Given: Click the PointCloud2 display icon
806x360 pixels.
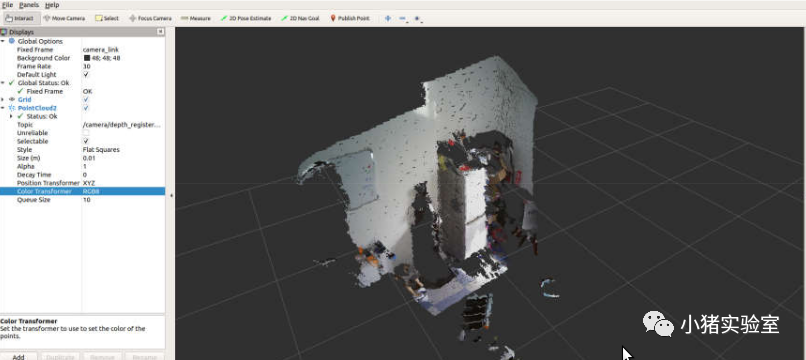Looking at the screenshot, I should [12, 108].
